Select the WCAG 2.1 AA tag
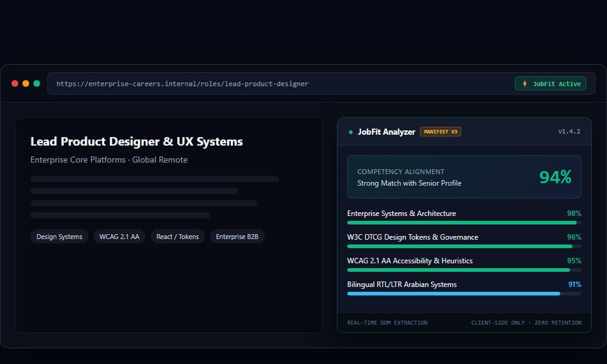 (119, 237)
